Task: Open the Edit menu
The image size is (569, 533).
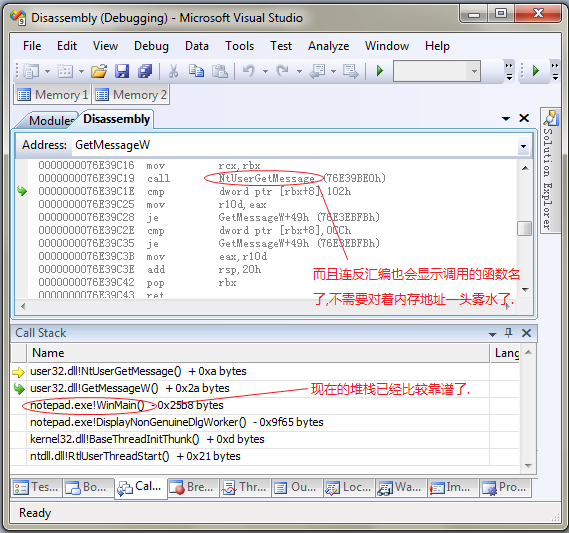Action: 67,46
